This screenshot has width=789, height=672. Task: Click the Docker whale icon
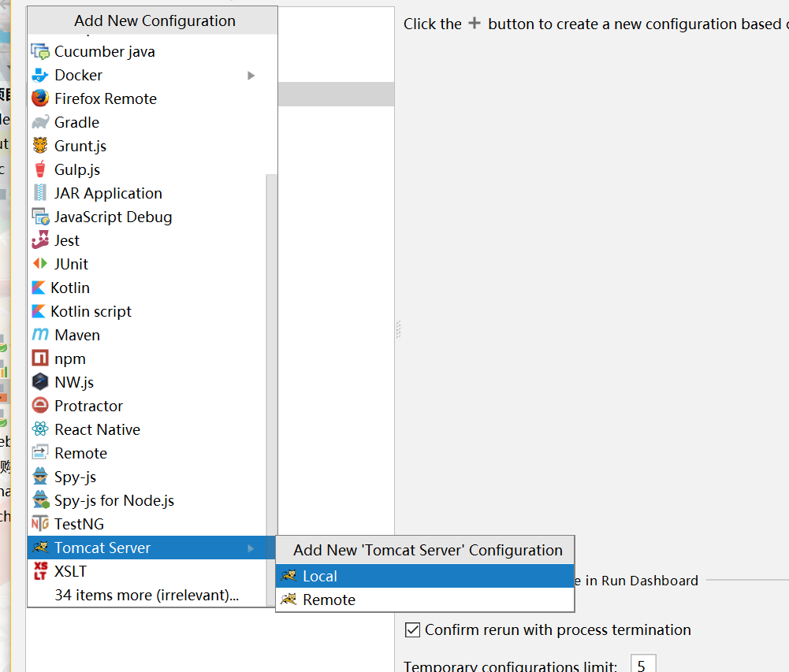(x=40, y=75)
